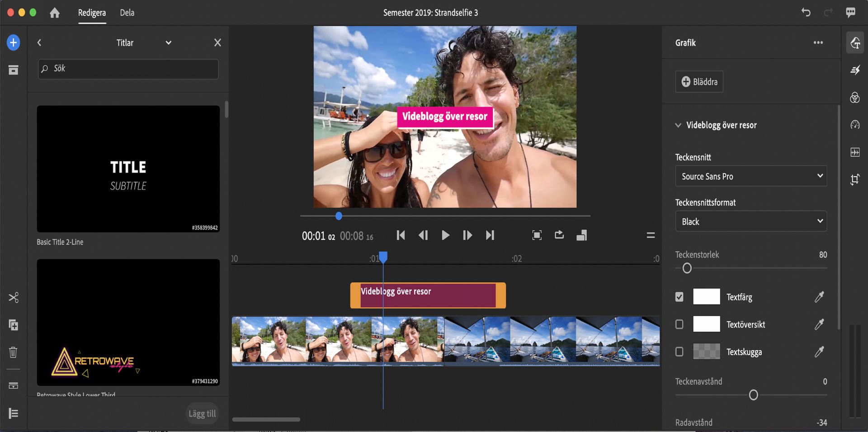Change the preview aspect ratio icon

pos(581,235)
